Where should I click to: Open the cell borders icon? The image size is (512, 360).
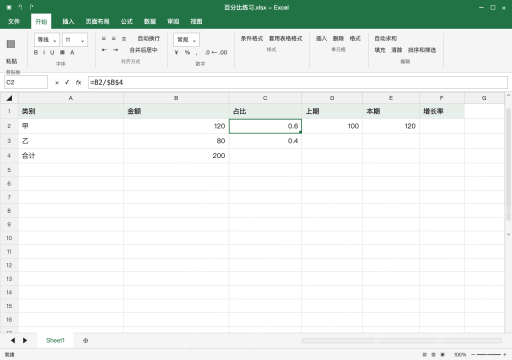pyautogui.click(x=62, y=52)
